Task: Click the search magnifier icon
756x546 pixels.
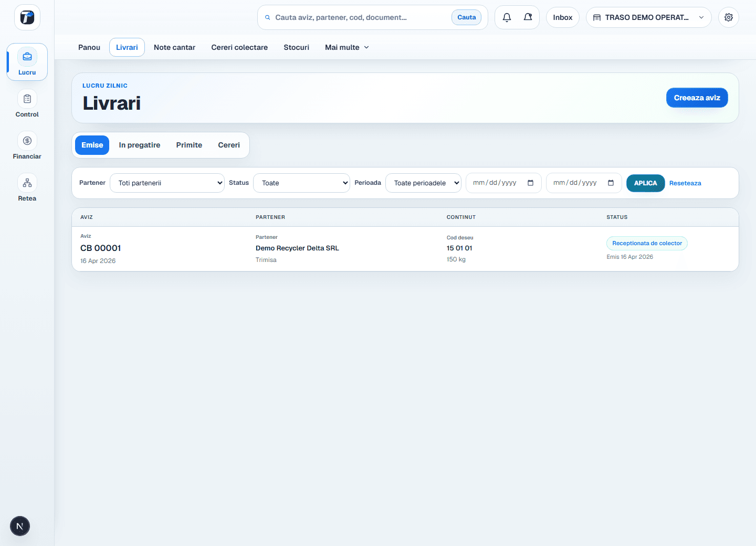Action: click(x=268, y=17)
